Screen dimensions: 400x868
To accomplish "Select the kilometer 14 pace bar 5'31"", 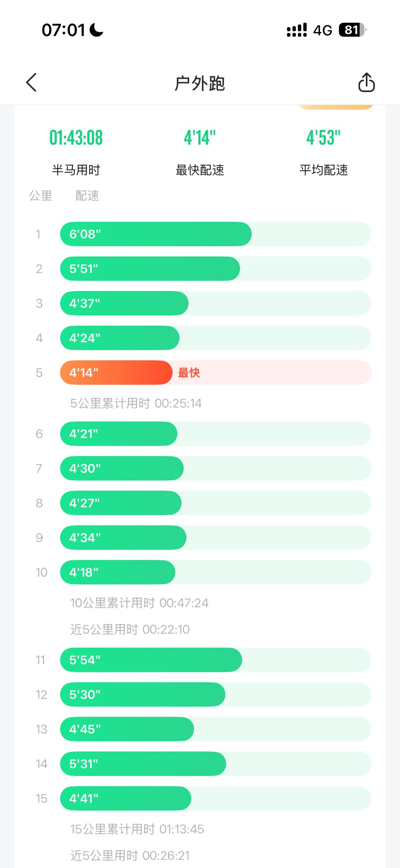I will point(143,764).
